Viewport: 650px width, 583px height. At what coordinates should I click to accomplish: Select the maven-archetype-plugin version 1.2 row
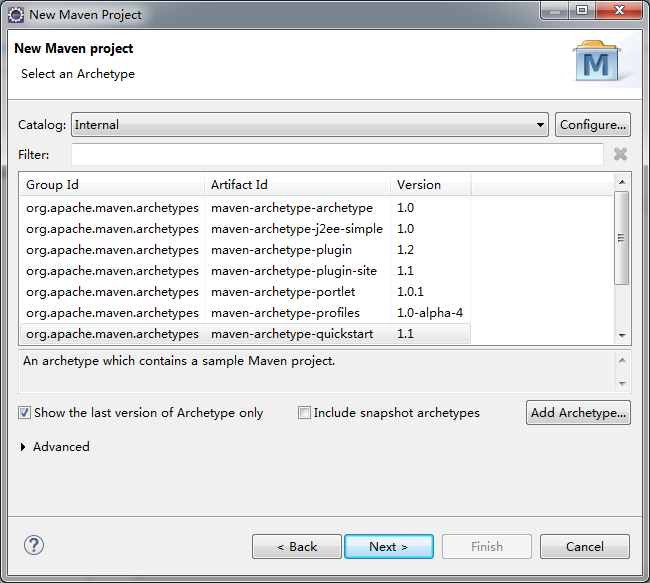coord(245,250)
